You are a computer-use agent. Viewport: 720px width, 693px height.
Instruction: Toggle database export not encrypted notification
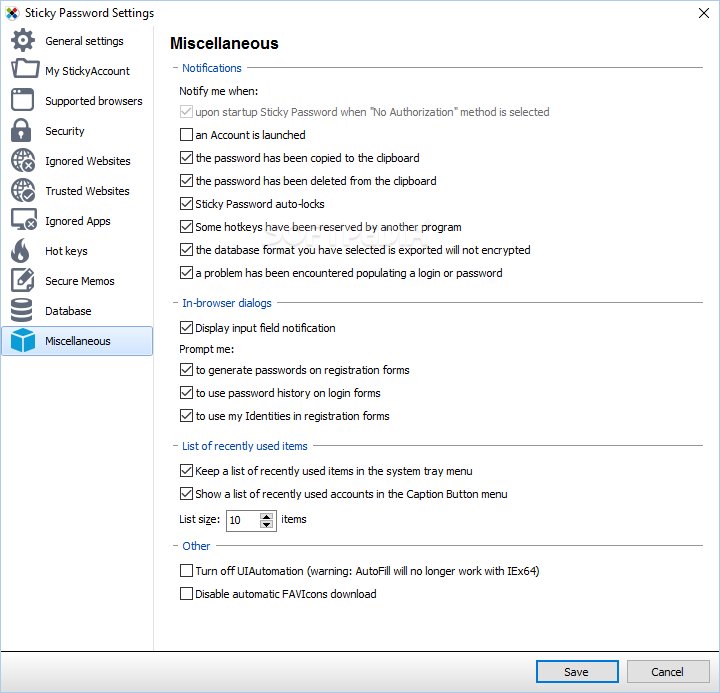(x=186, y=249)
